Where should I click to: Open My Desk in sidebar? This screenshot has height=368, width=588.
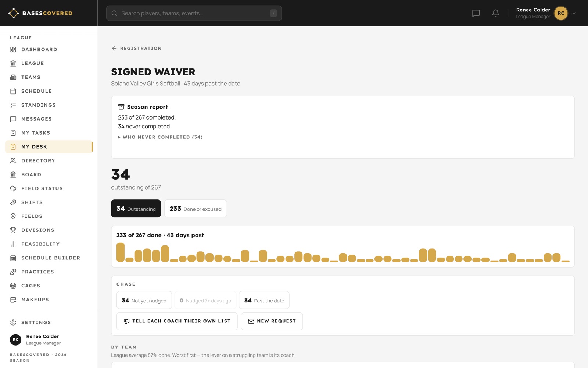pos(49,147)
